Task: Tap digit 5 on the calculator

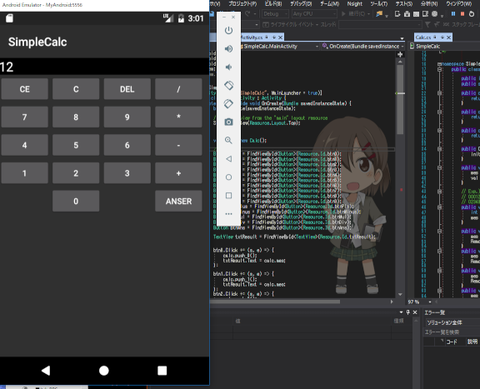Action: (x=76, y=145)
